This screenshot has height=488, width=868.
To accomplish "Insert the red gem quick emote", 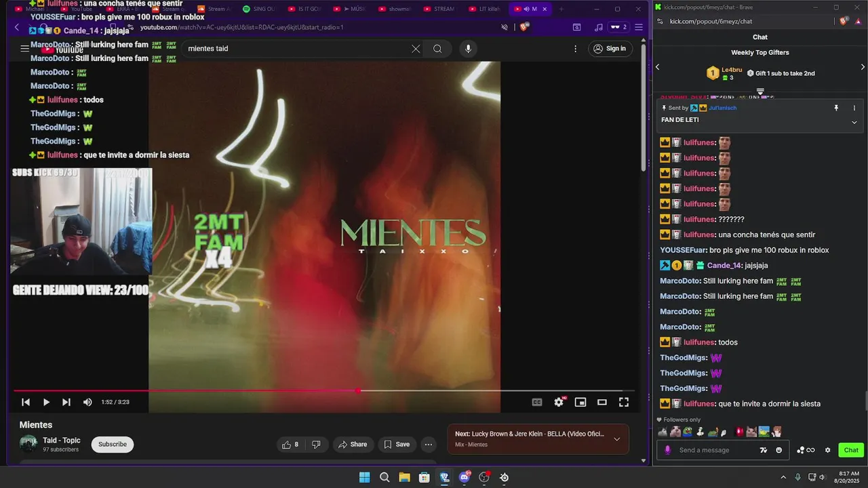I will pyautogui.click(x=740, y=431).
